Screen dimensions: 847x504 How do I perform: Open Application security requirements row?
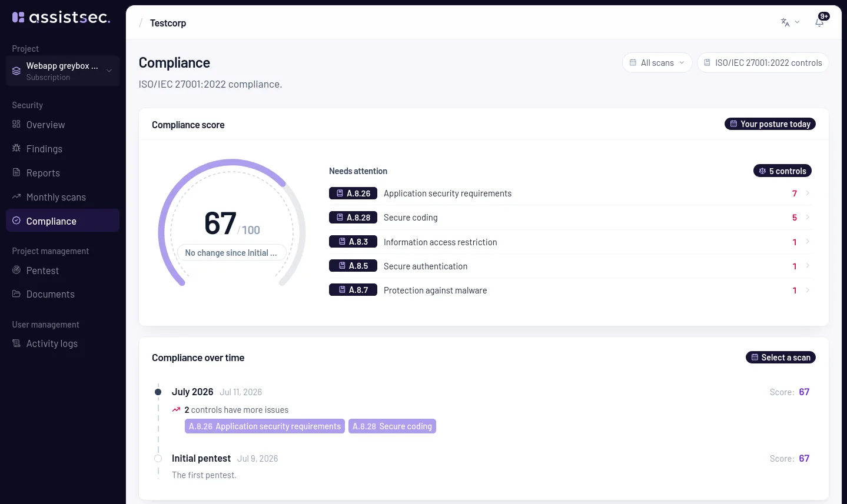click(x=570, y=193)
